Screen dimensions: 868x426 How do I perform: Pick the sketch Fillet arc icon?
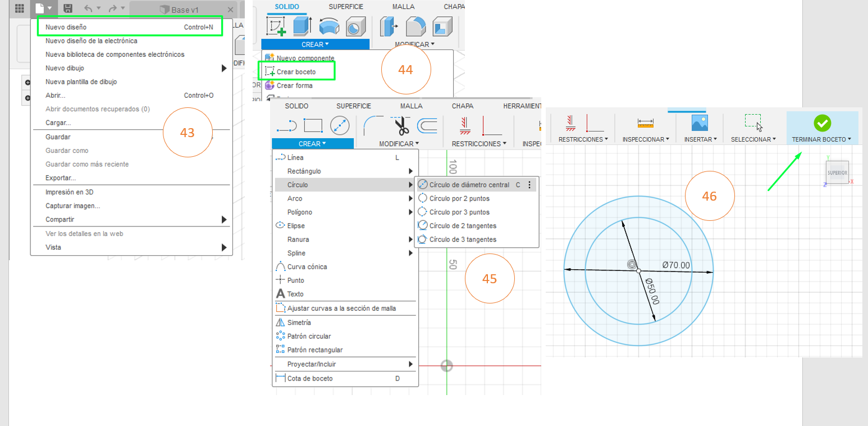pos(373,125)
